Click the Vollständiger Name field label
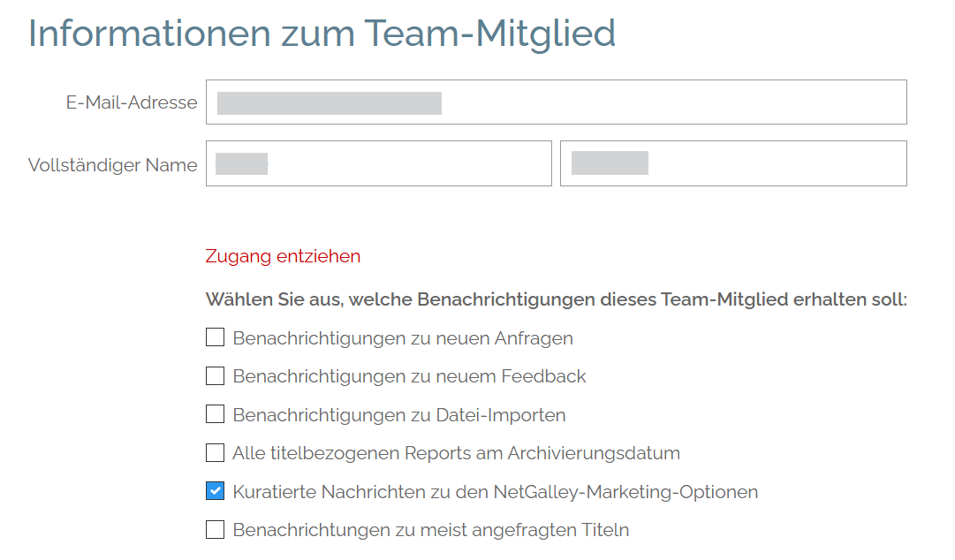Image resolution: width=955 pixels, height=560 pixels. click(113, 165)
